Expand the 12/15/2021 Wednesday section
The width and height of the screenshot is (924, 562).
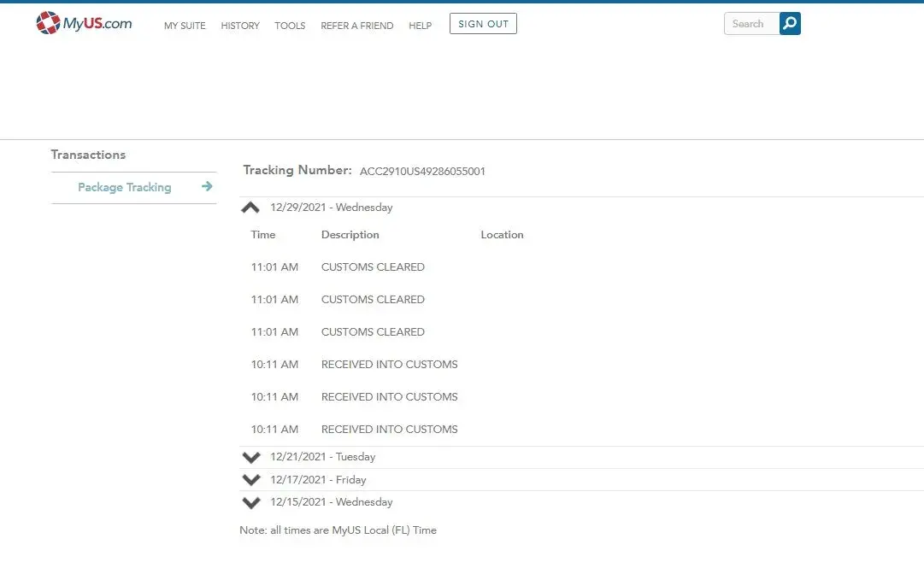[x=251, y=502]
